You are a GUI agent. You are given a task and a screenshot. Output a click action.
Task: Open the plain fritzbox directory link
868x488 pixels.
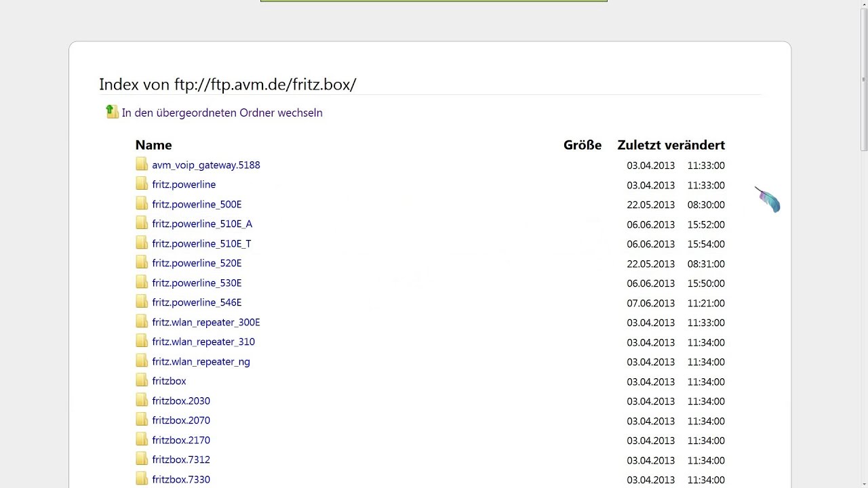click(169, 381)
